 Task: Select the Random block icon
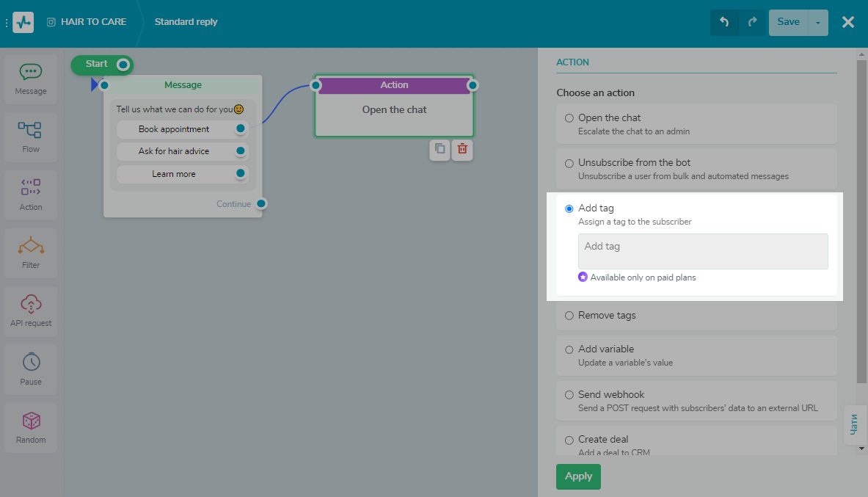31,427
